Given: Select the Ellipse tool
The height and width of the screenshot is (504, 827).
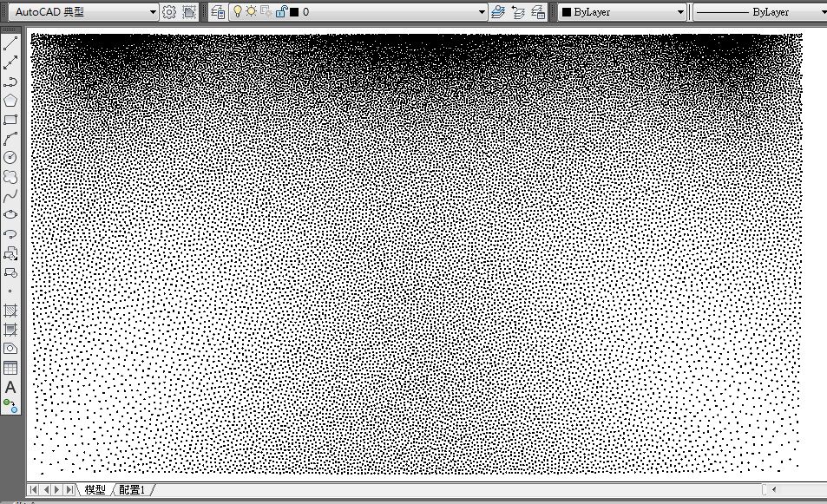Looking at the screenshot, I should pyautogui.click(x=10, y=214).
